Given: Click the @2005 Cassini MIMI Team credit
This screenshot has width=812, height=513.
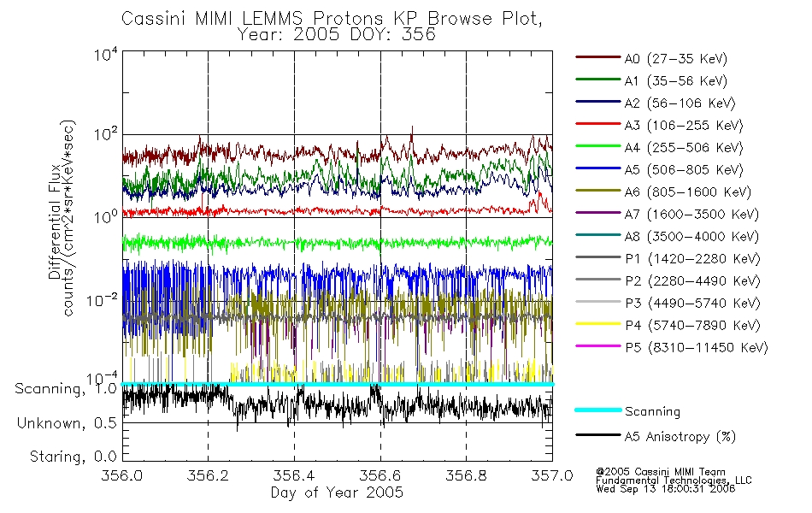Looking at the screenshot, I should [x=660, y=472].
